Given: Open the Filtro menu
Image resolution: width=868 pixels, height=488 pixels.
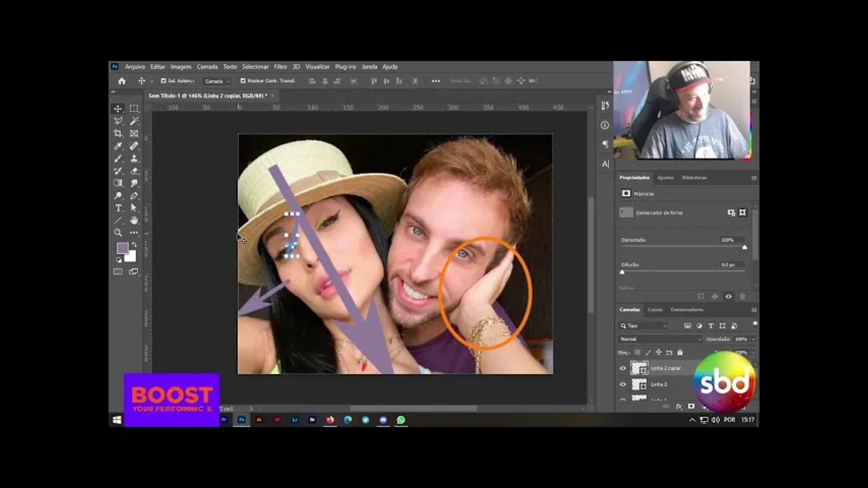Looking at the screenshot, I should [281, 66].
